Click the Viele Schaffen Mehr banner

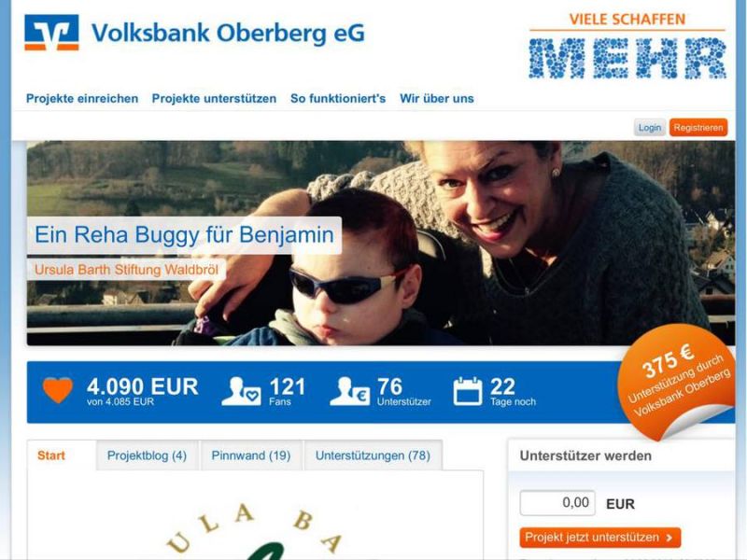click(x=627, y=46)
